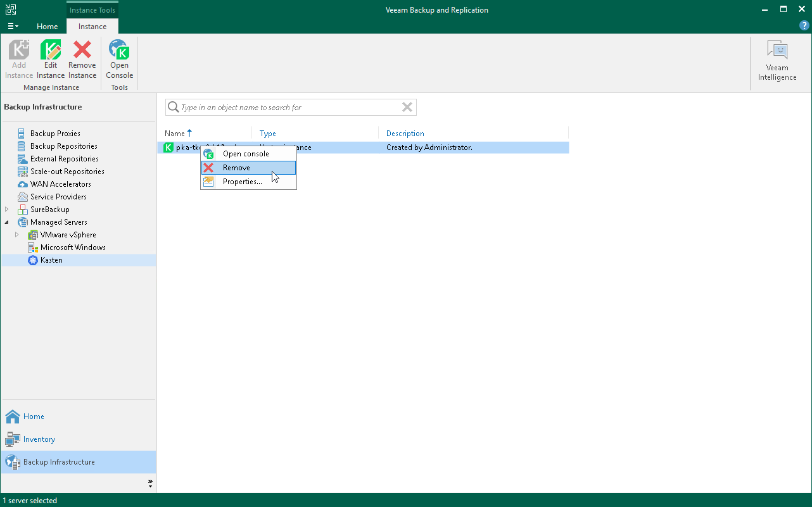Select WAN Accelerators node

pos(61,184)
